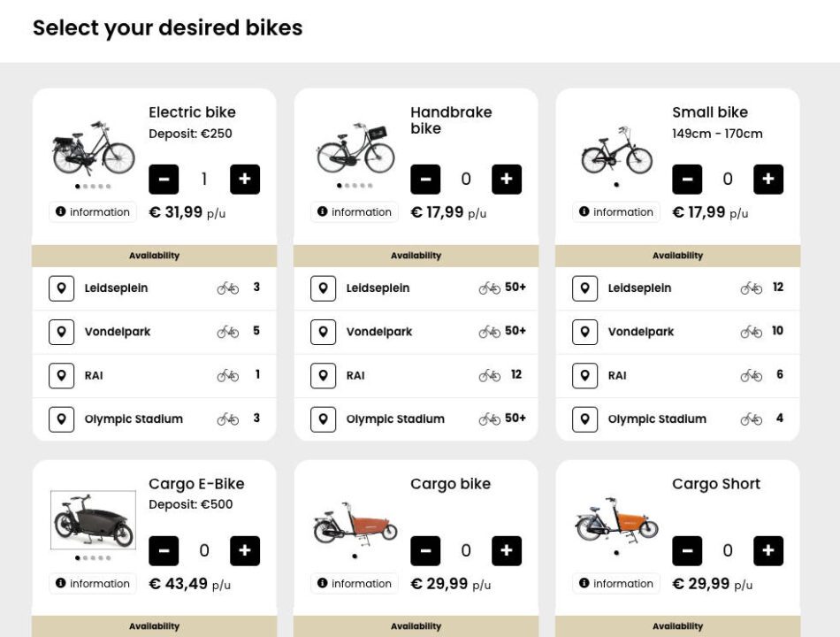Select the second carousel dot under the Electric bike image
This screenshot has height=637, width=840.
tap(86, 186)
